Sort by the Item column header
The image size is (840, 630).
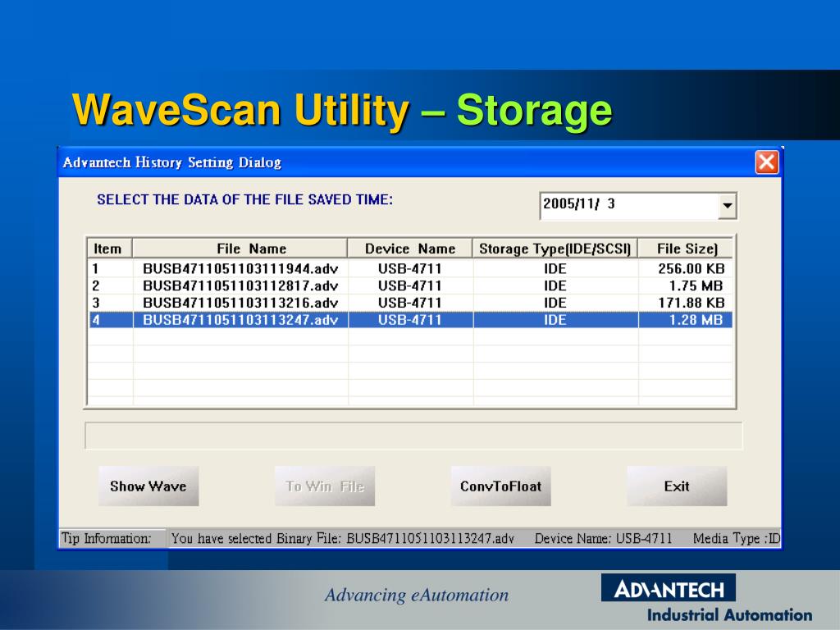point(110,249)
